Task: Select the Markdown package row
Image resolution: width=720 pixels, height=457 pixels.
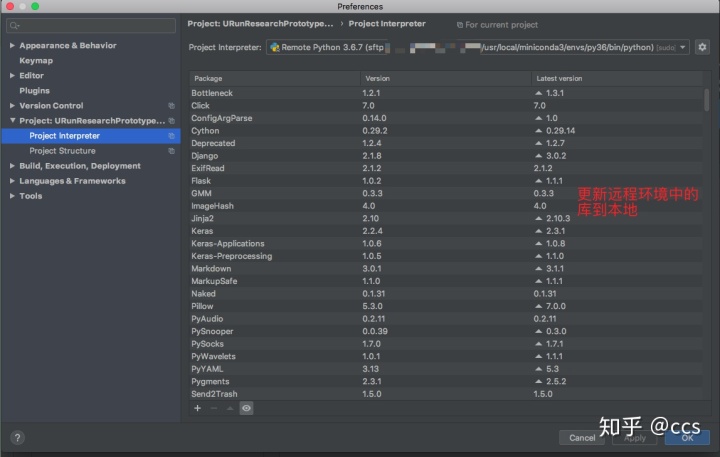Action: pyautogui.click(x=446, y=268)
